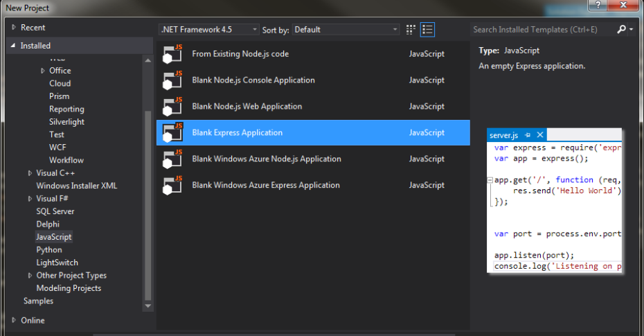This screenshot has height=336, width=644.
Task: Expand the Office tree node arrow
Action: point(43,71)
